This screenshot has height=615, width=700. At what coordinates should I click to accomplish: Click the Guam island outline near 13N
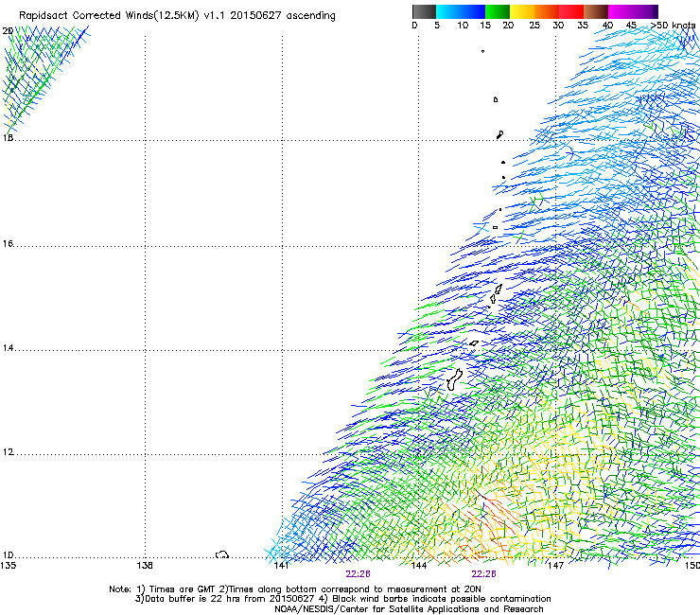coord(454,379)
